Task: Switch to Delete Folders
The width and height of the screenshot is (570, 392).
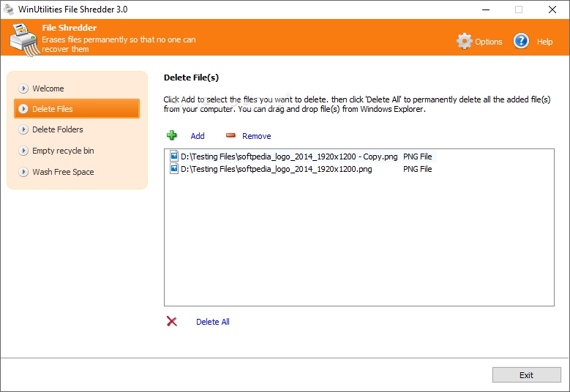Action: coord(57,129)
